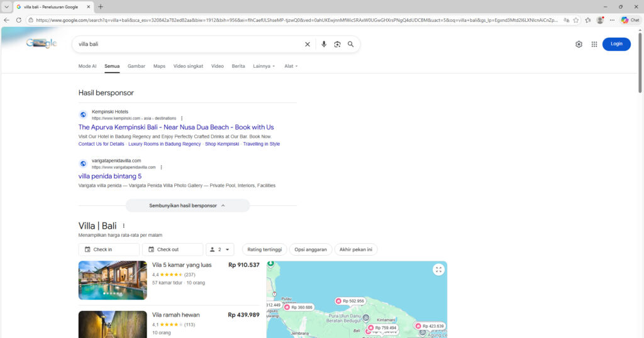Enable the Akhir pekan ini filter
Image resolution: width=644 pixels, height=338 pixels.
pos(356,249)
